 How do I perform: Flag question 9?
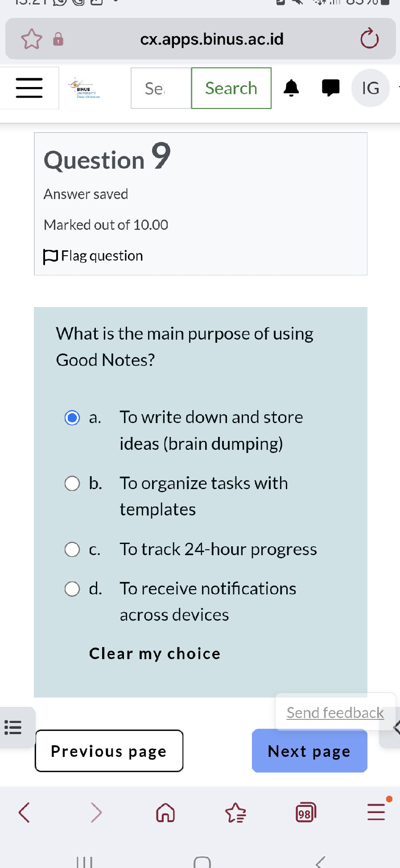[x=94, y=256]
